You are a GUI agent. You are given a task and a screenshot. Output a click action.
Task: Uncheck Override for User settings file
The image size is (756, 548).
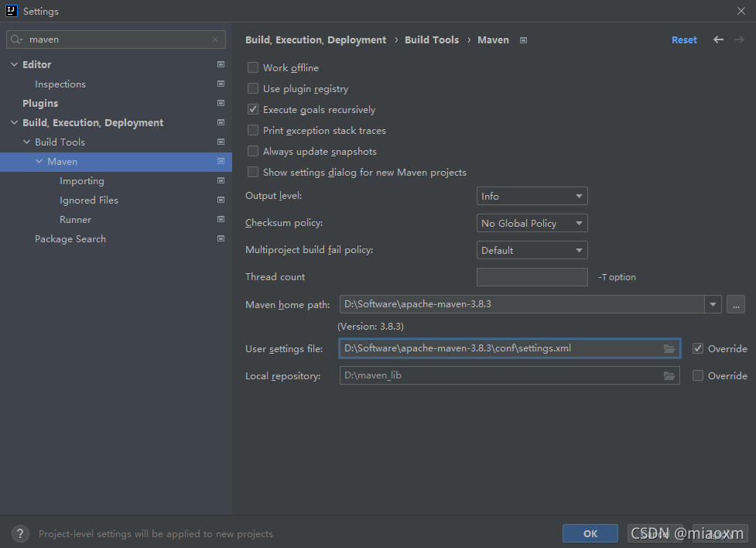click(698, 348)
